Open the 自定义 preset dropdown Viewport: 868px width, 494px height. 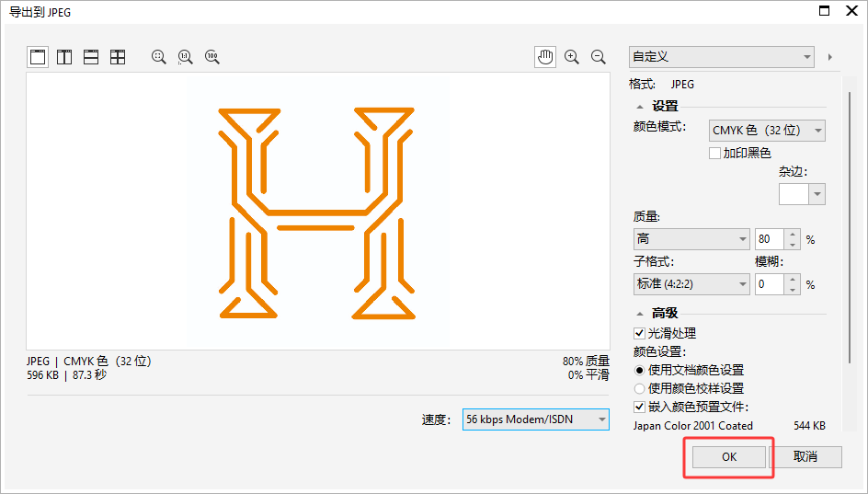coord(721,57)
